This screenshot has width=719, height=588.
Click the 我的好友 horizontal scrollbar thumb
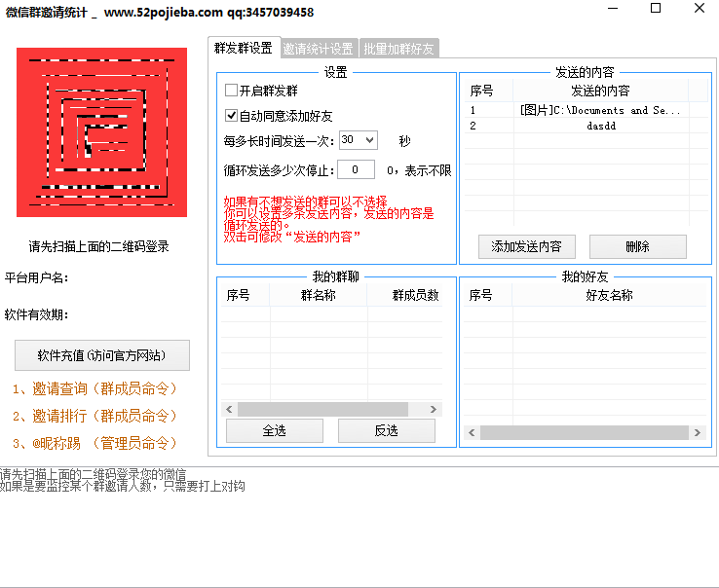coord(585,432)
